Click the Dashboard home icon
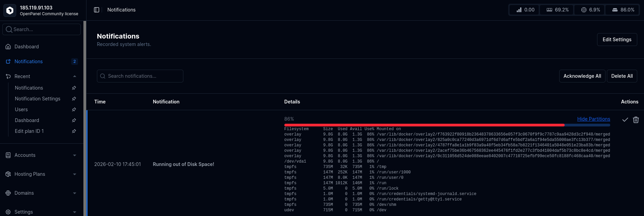 8,47
